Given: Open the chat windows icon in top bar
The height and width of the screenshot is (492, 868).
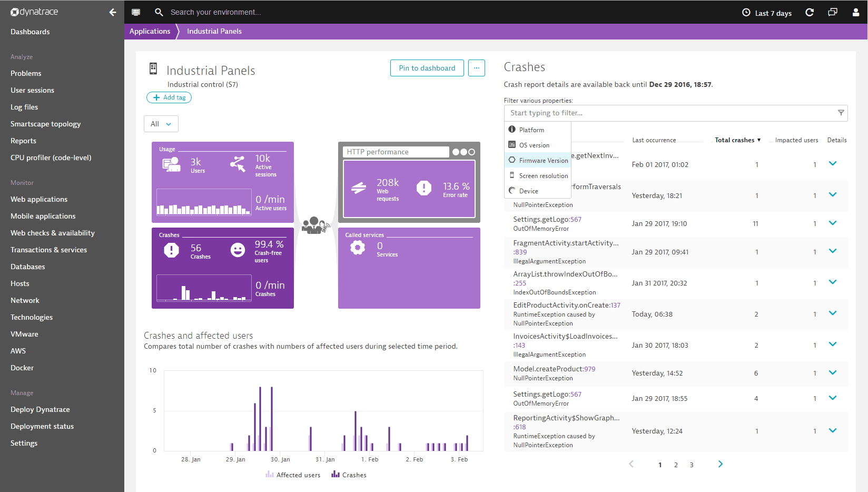Looking at the screenshot, I should [x=833, y=12].
